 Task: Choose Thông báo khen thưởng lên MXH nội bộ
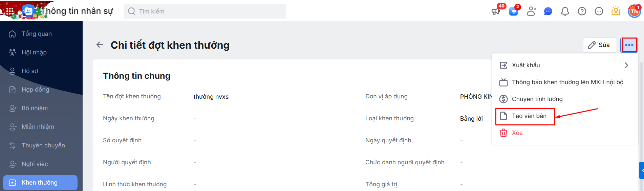pos(564,82)
